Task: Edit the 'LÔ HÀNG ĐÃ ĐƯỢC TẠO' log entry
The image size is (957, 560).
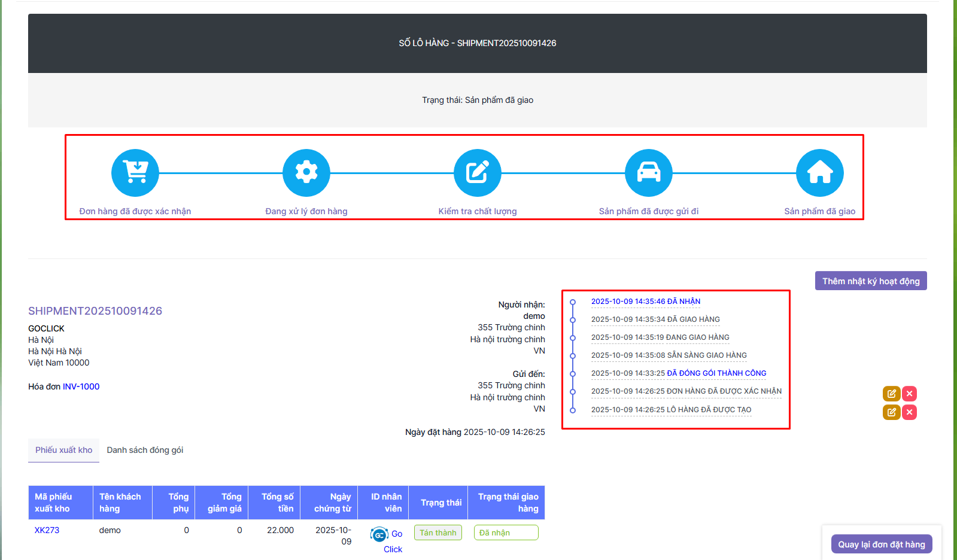Action: pos(891,412)
